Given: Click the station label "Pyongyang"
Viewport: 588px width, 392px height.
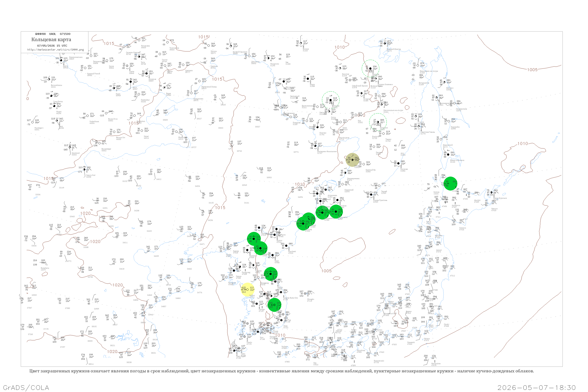Looking at the screenshot, I should coord(246,272).
